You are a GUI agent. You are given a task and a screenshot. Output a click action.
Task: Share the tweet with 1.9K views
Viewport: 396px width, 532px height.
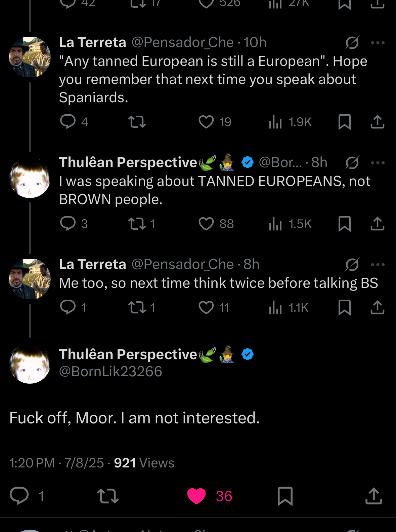click(377, 122)
